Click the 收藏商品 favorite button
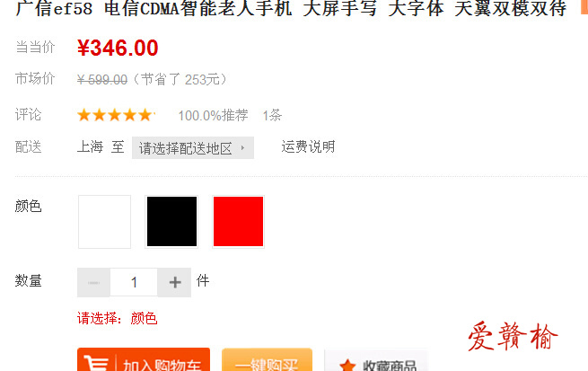 (376, 360)
